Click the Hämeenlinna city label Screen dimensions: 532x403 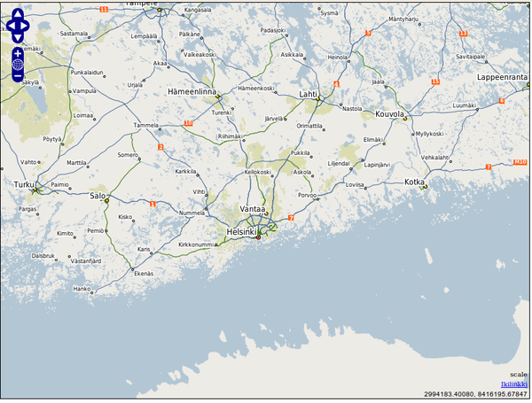tap(192, 92)
